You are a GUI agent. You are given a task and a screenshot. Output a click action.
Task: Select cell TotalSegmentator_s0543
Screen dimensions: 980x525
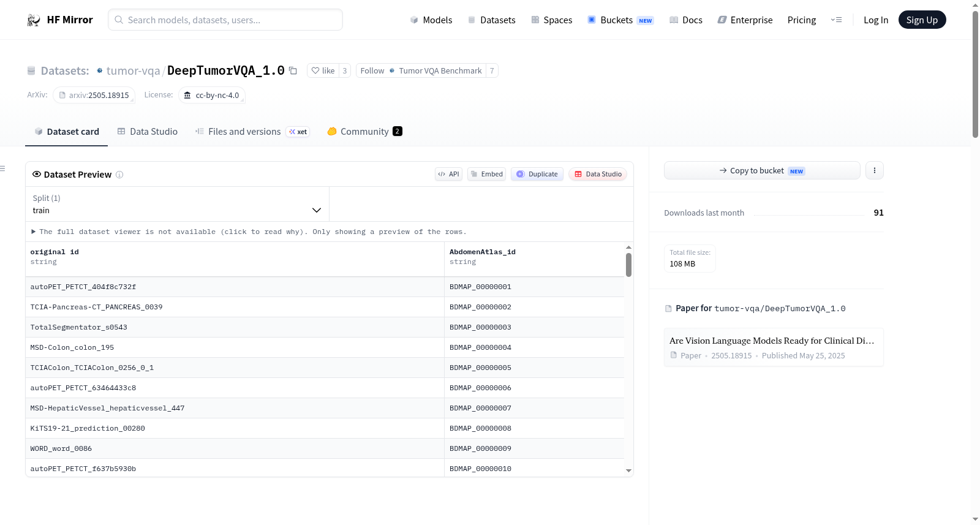[x=235, y=327]
